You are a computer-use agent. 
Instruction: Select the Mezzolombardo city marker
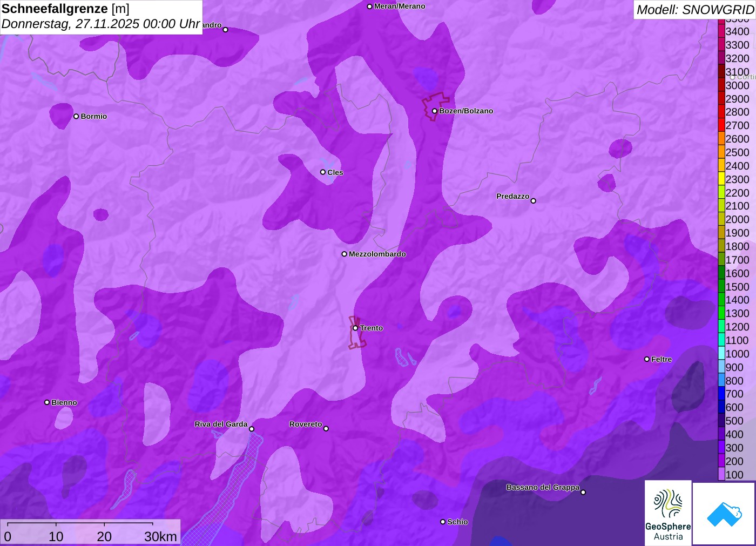coord(345,254)
